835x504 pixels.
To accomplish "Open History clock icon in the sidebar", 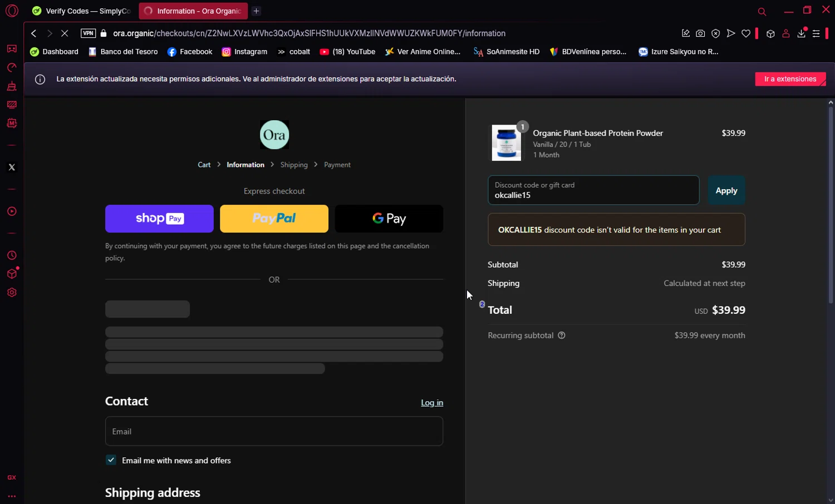I will 12,255.
